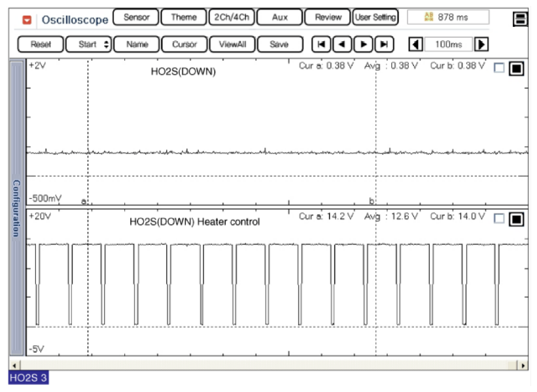Click the filled square icon on Heater control channel
This screenshot has width=537, height=392.
(516, 220)
